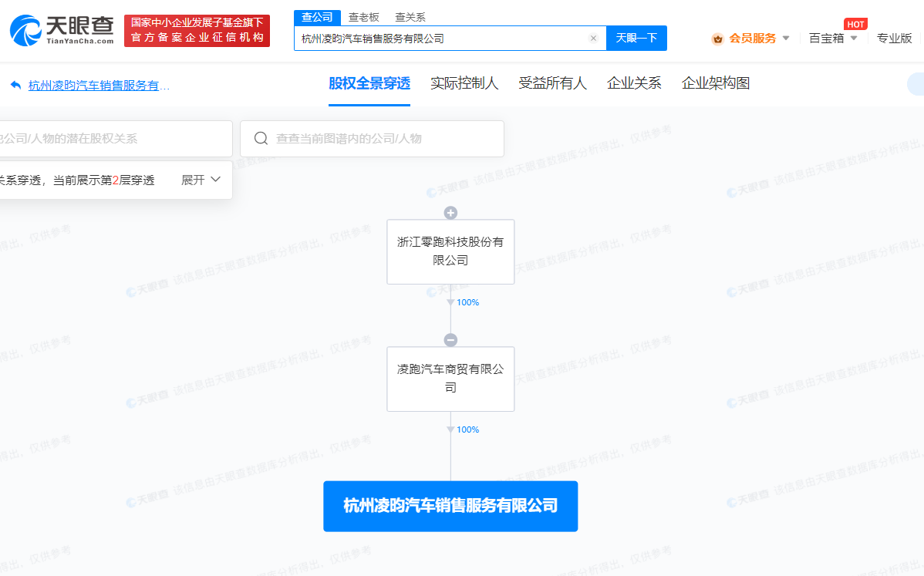Click the magnifier icon in graph search

pos(261,139)
